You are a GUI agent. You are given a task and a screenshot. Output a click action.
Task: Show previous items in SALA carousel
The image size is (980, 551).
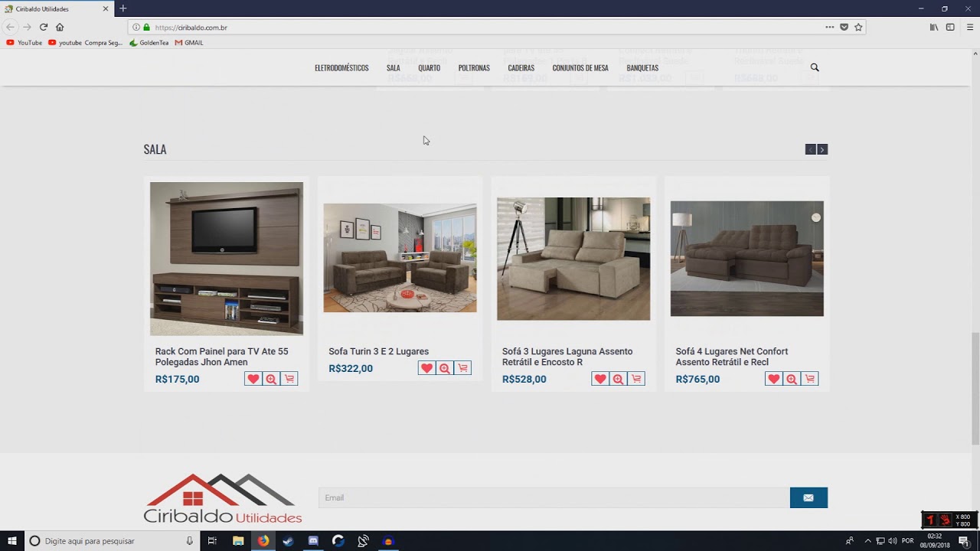click(x=810, y=149)
